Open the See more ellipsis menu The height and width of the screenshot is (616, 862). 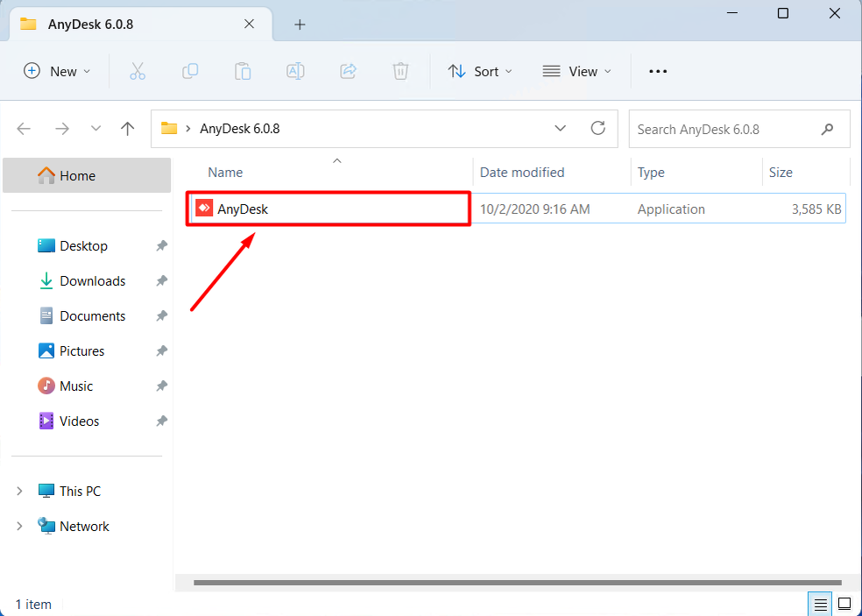coord(658,72)
